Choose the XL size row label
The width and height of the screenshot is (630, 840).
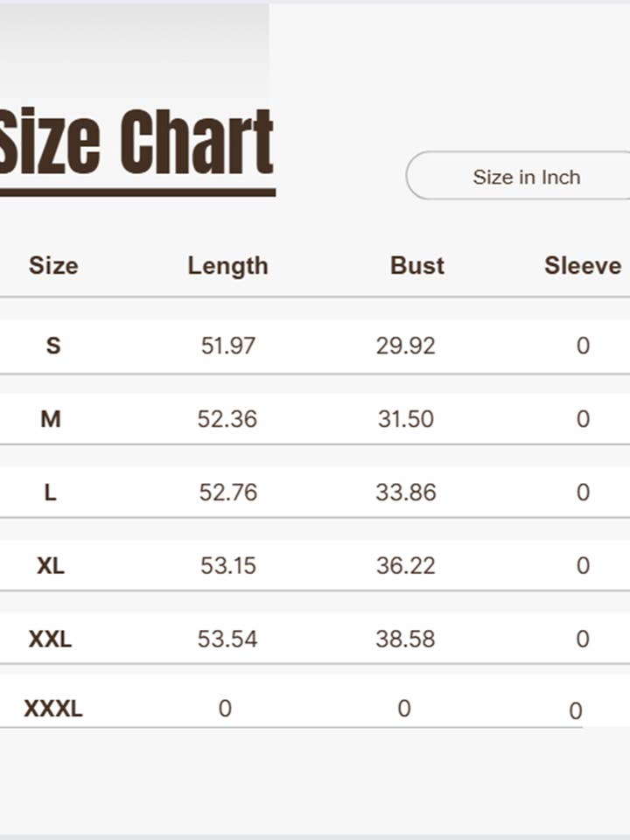51,565
